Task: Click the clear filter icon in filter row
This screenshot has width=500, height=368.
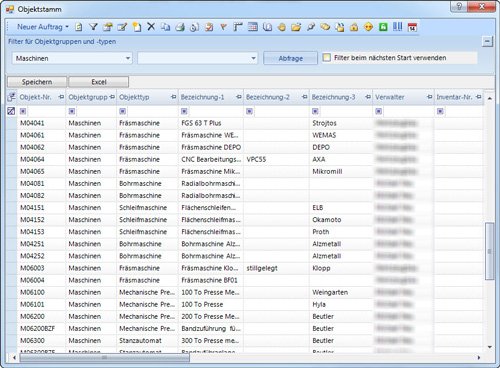Action: coord(11,111)
